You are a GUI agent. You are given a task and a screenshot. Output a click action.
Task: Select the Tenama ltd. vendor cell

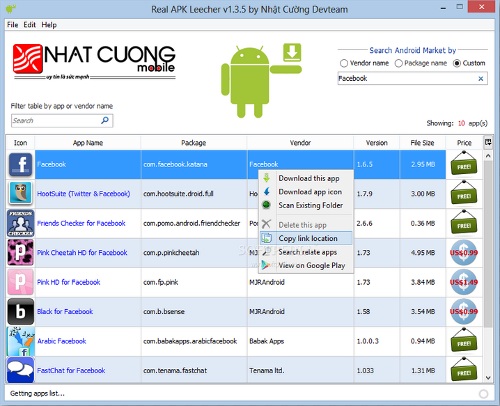[300, 370]
